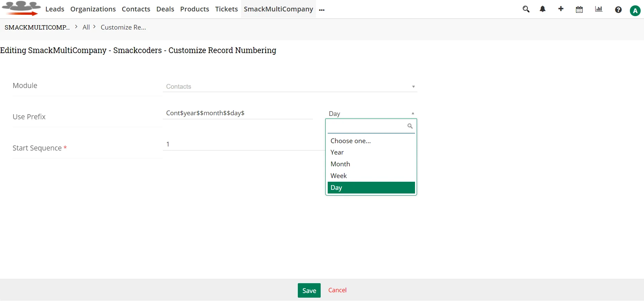Focus the Start Sequence input field
644x301 pixels.
tap(244, 144)
